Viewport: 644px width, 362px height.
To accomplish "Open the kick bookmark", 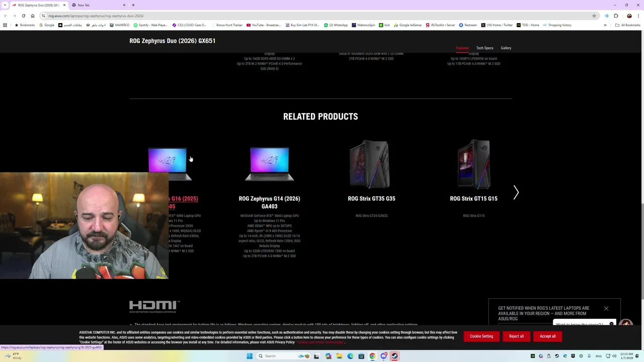I will click(x=384, y=25).
